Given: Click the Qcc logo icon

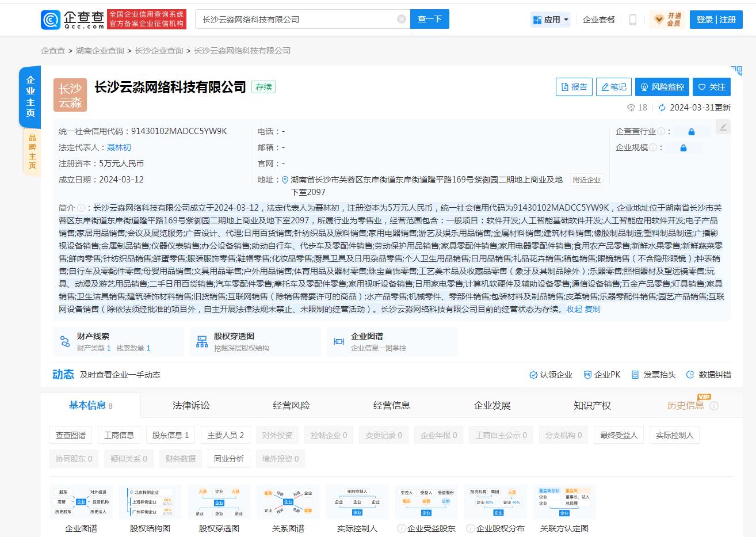Looking at the screenshot, I should click(x=51, y=20).
